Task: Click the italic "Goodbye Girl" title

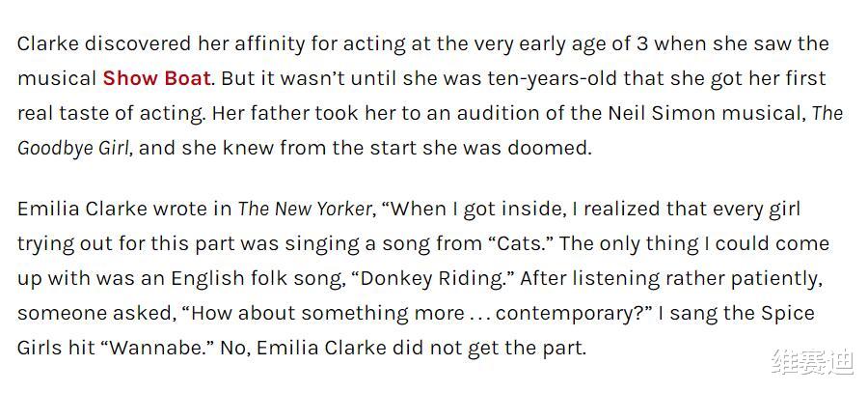Action: (x=73, y=148)
